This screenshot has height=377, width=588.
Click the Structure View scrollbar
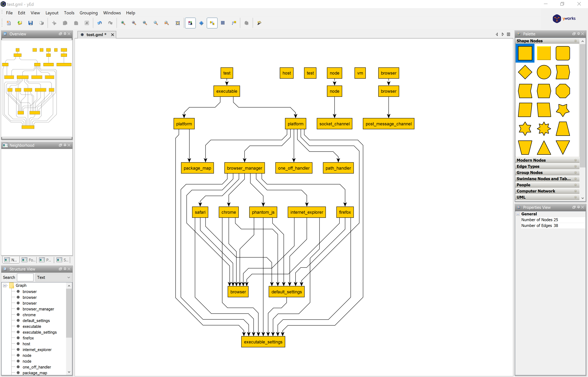[69, 313]
